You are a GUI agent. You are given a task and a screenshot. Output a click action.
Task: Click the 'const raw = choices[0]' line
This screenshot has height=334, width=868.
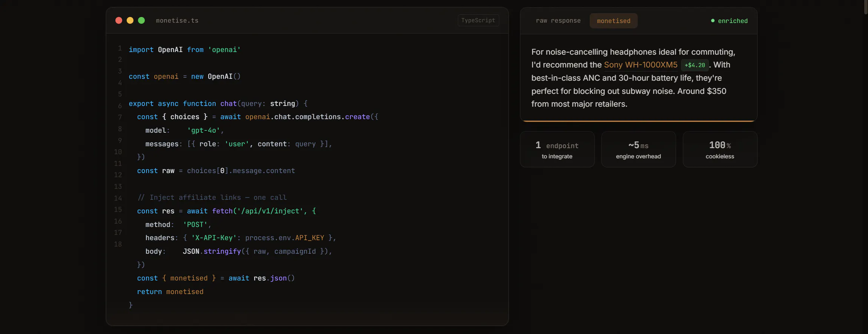(216, 171)
